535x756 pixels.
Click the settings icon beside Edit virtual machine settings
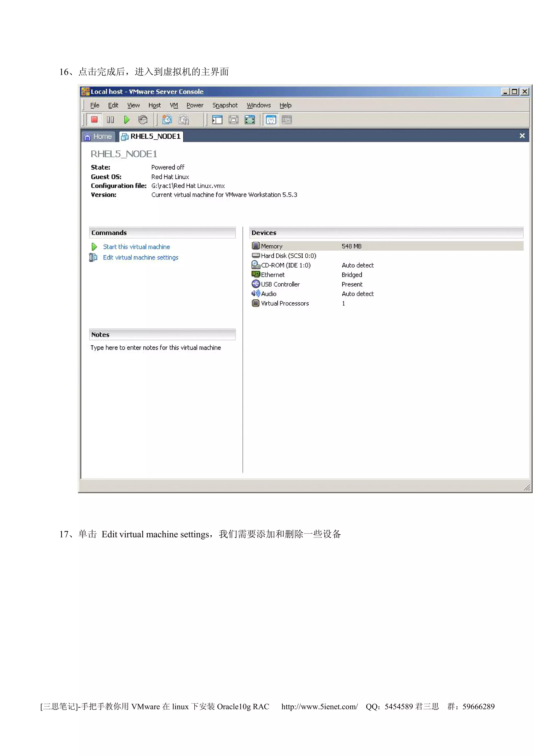tap(93, 257)
